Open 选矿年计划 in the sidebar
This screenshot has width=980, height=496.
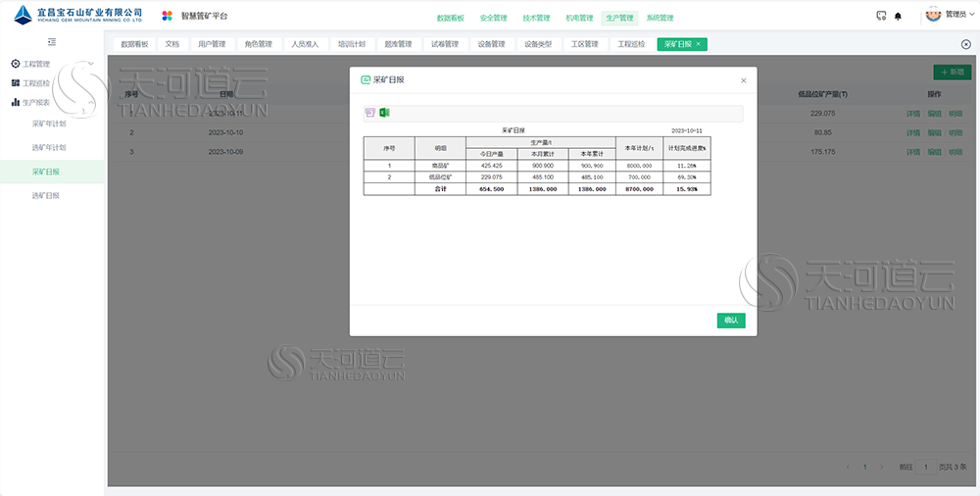click(x=49, y=148)
